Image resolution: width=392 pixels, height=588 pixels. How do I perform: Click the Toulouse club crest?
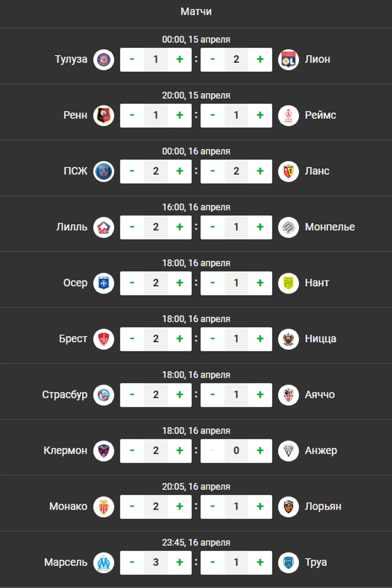click(104, 60)
